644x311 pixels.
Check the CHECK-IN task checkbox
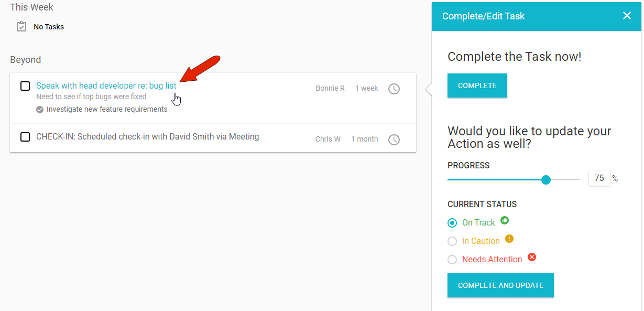coord(25,137)
